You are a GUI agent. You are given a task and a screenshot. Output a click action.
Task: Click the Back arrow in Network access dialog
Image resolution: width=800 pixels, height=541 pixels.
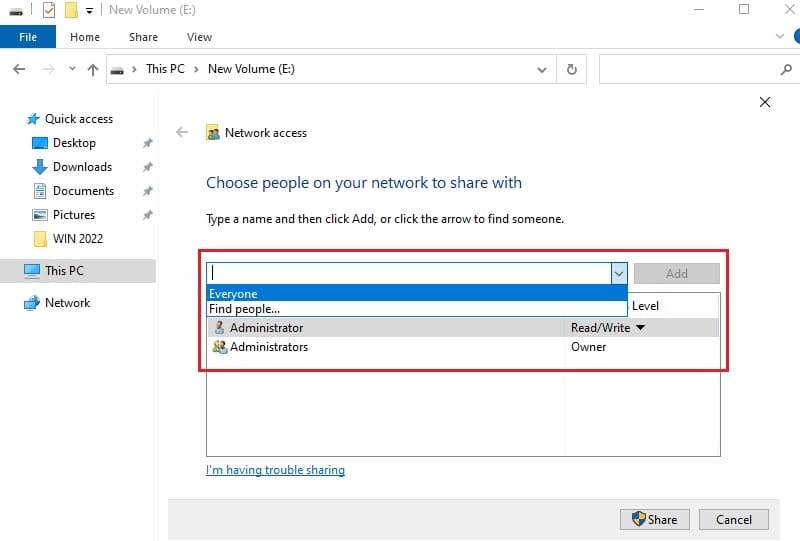182,132
